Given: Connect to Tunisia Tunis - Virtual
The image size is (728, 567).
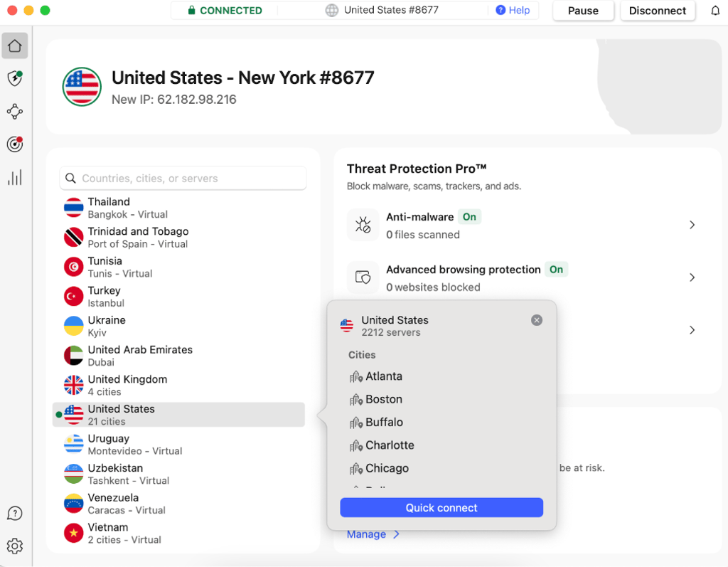Looking at the screenshot, I should click(178, 267).
